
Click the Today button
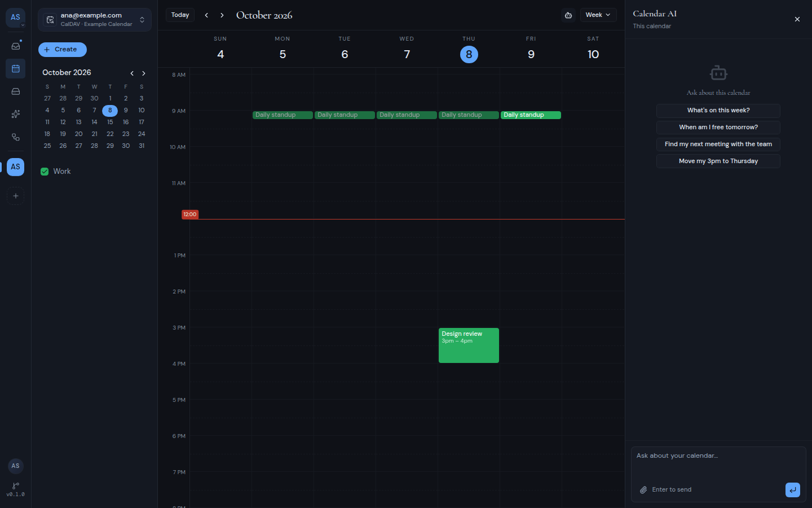(x=180, y=15)
